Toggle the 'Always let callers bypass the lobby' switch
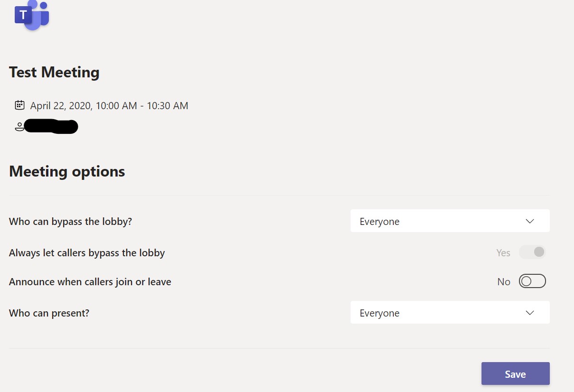The width and height of the screenshot is (574, 392). pos(532,252)
